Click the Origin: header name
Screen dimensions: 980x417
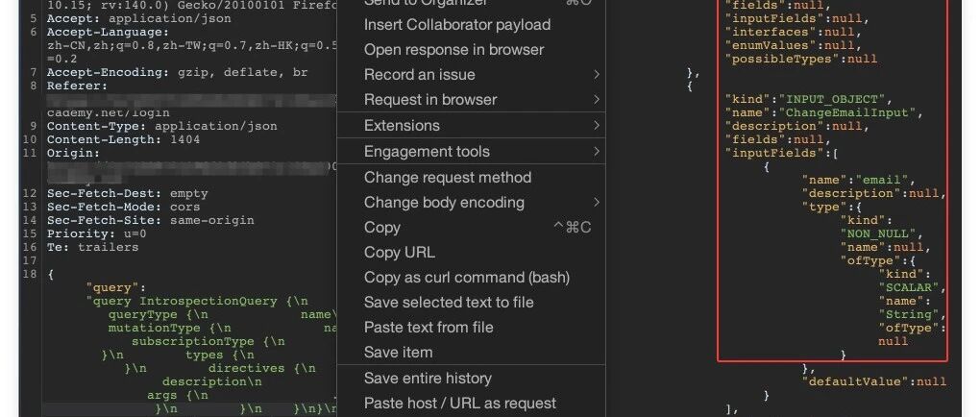point(74,153)
